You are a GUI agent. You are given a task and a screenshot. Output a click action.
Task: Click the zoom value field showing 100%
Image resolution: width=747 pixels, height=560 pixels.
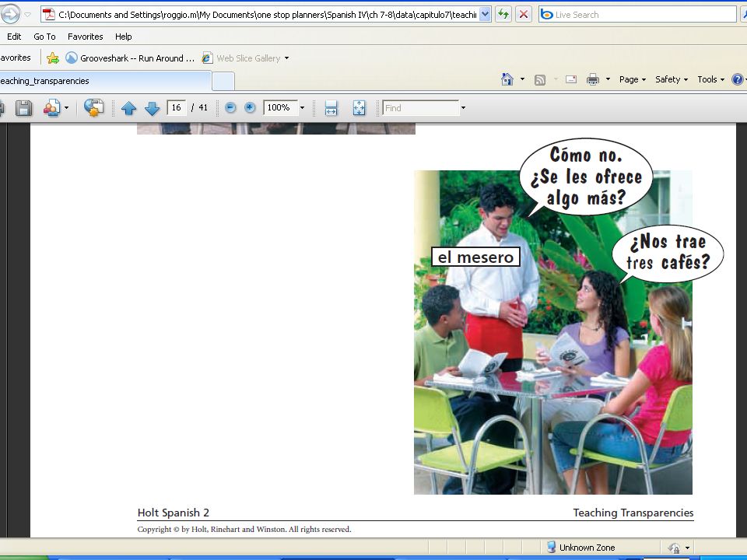click(x=281, y=107)
